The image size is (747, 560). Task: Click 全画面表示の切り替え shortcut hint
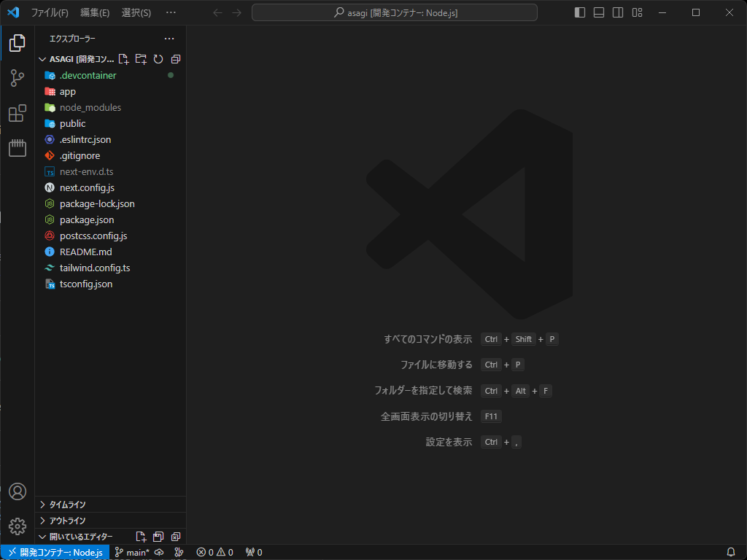tap(426, 416)
